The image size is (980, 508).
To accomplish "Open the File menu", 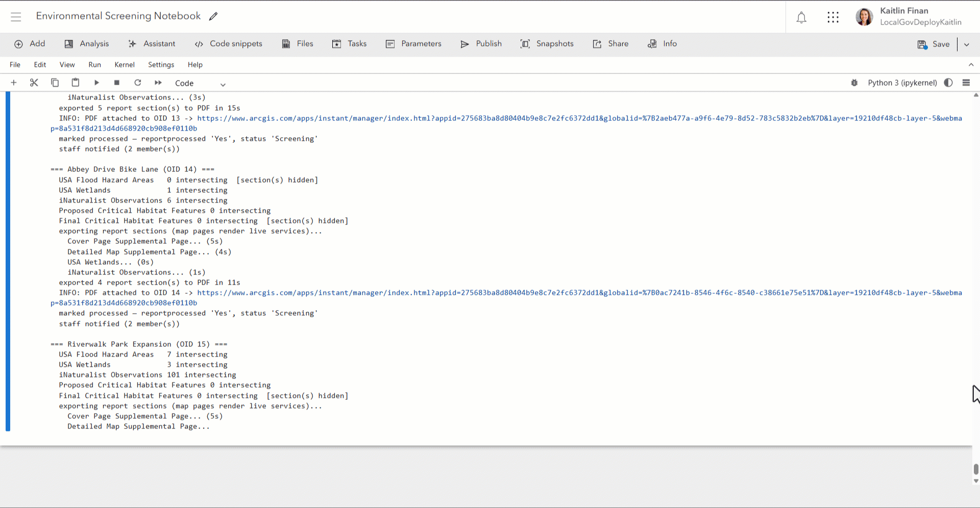I will [15, 65].
